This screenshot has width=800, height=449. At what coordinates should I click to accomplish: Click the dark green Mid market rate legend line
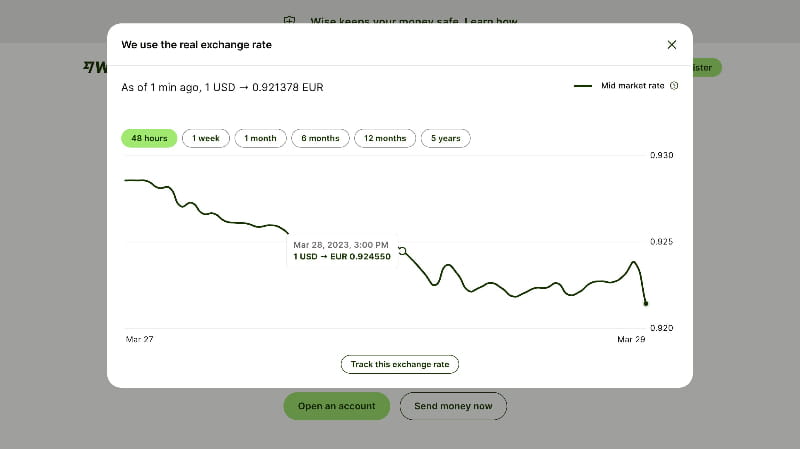click(x=583, y=86)
